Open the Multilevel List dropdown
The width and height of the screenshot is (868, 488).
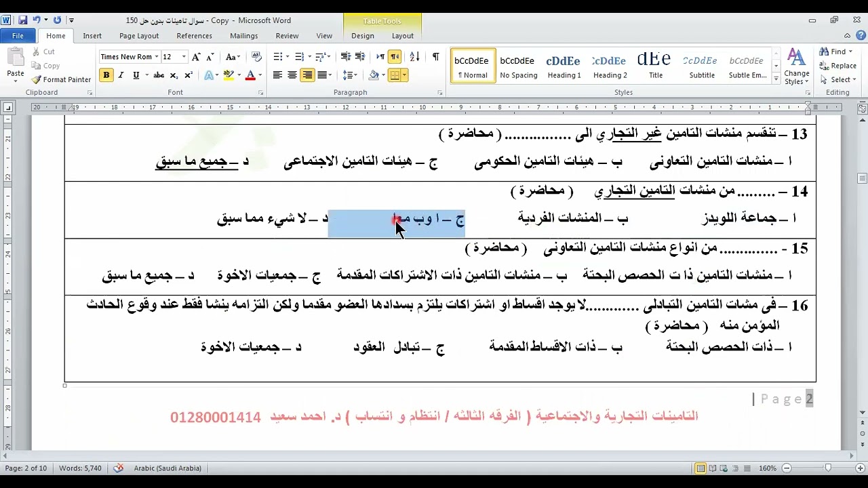(329, 57)
